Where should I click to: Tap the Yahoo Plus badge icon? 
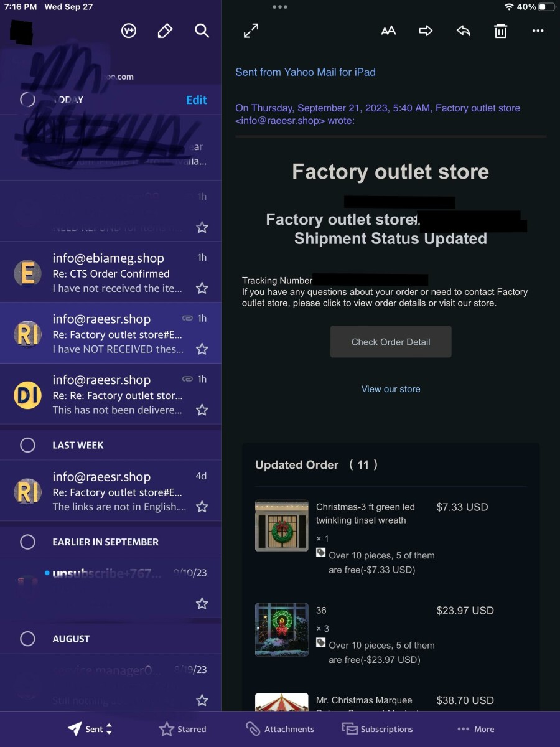coord(128,31)
